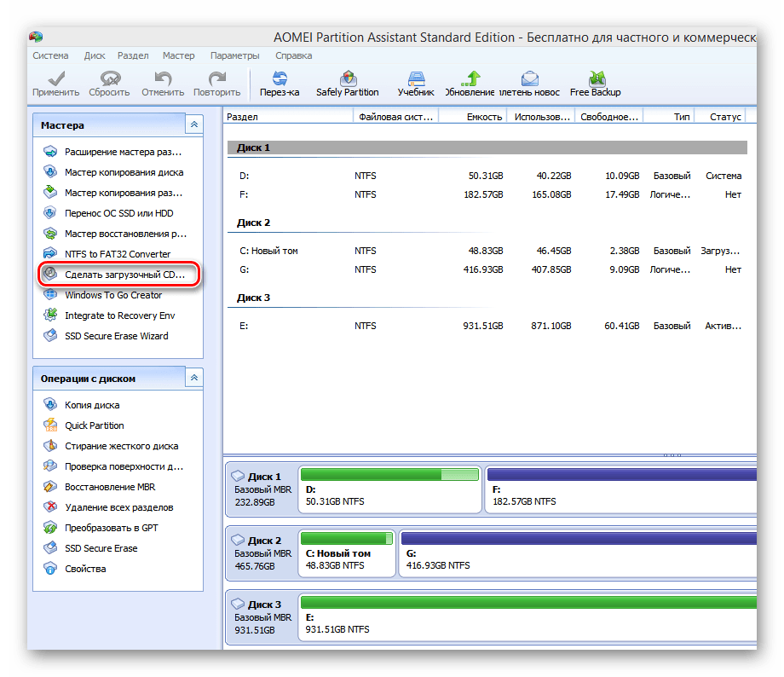
Task: Start Сделать загрузочный CD wizard
Action: tap(124, 275)
